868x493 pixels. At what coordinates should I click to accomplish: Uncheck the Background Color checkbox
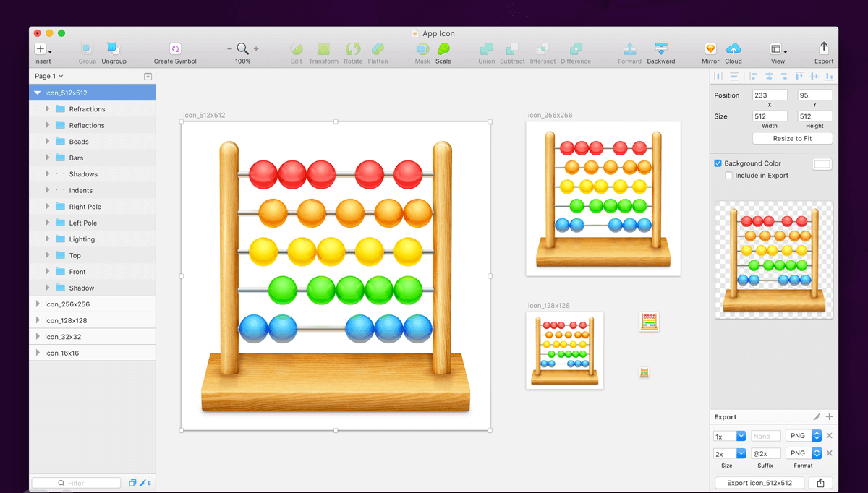point(718,163)
